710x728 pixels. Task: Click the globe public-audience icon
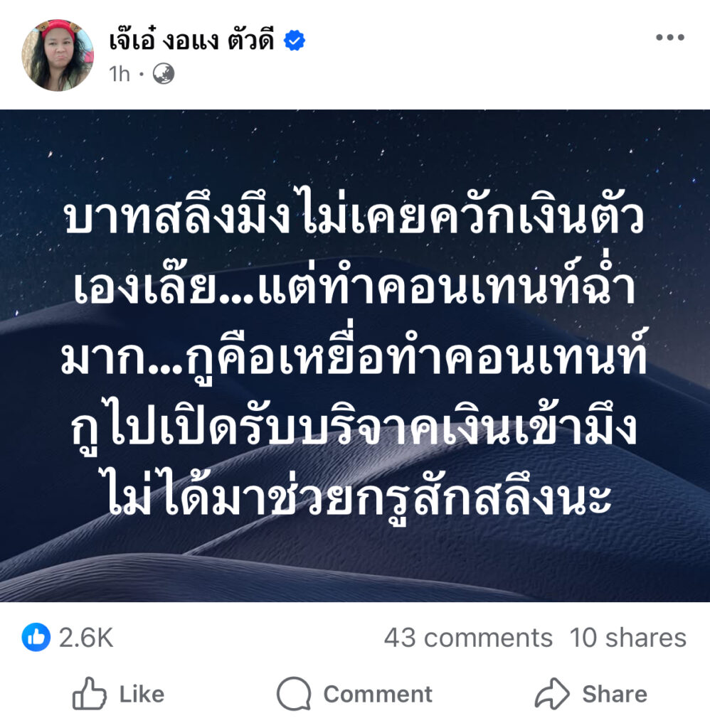tap(164, 74)
